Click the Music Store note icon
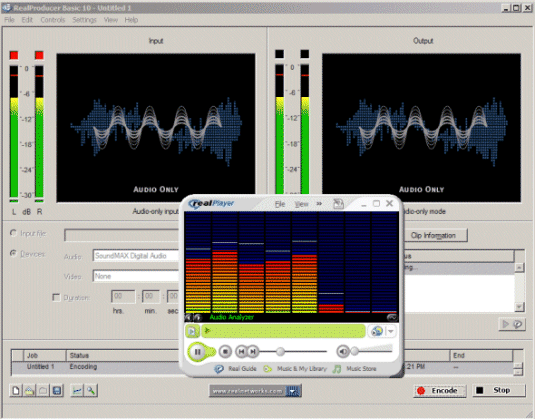The width and height of the screenshot is (535, 419). (337, 369)
